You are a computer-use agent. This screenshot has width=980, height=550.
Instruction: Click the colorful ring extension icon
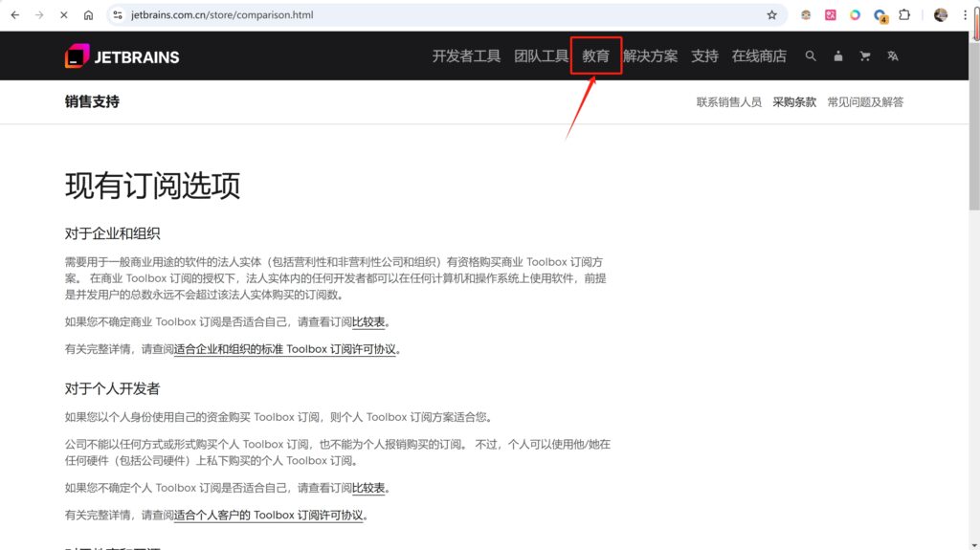(855, 15)
